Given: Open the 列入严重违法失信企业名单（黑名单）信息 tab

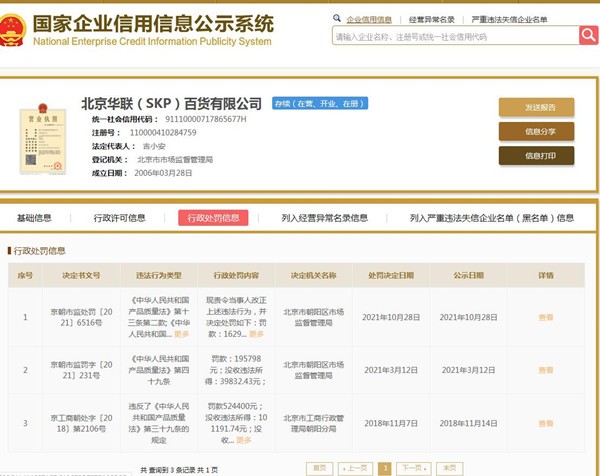Looking at the screenshot, I should click(491, 218).
